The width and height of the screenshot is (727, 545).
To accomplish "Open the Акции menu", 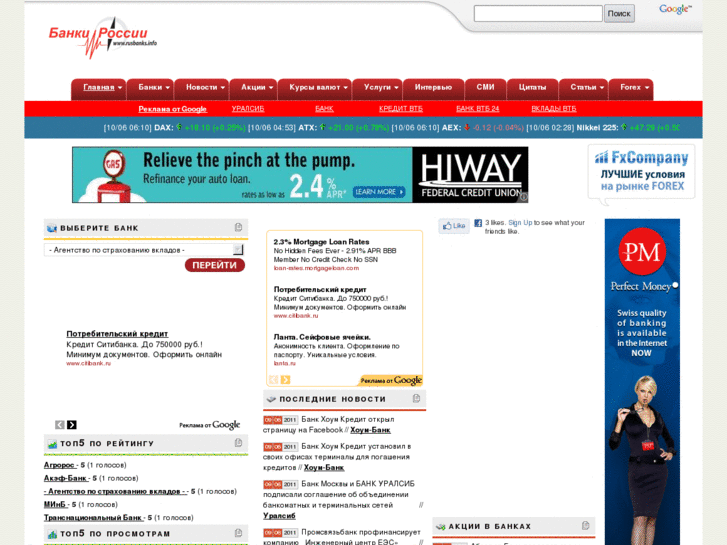I will 253,87.
